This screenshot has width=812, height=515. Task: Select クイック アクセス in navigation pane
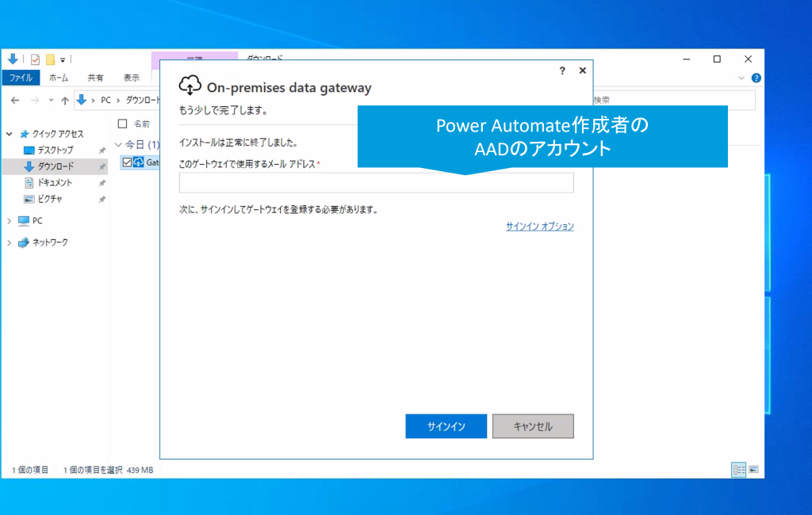[x=57, y=134]
